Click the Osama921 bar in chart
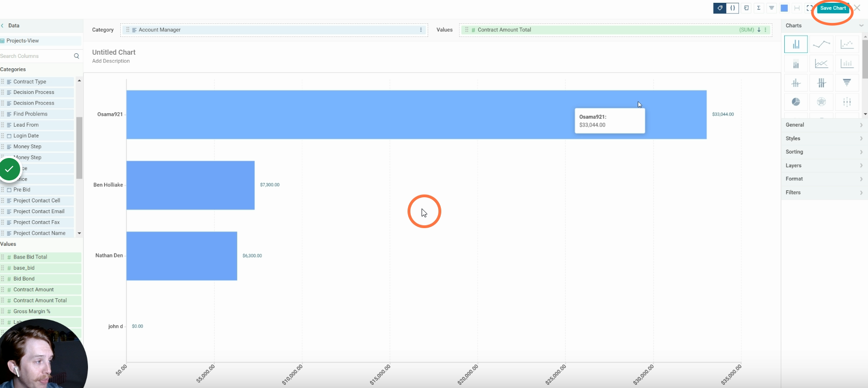This screenshot has height=388, width=868. [416, 115]
